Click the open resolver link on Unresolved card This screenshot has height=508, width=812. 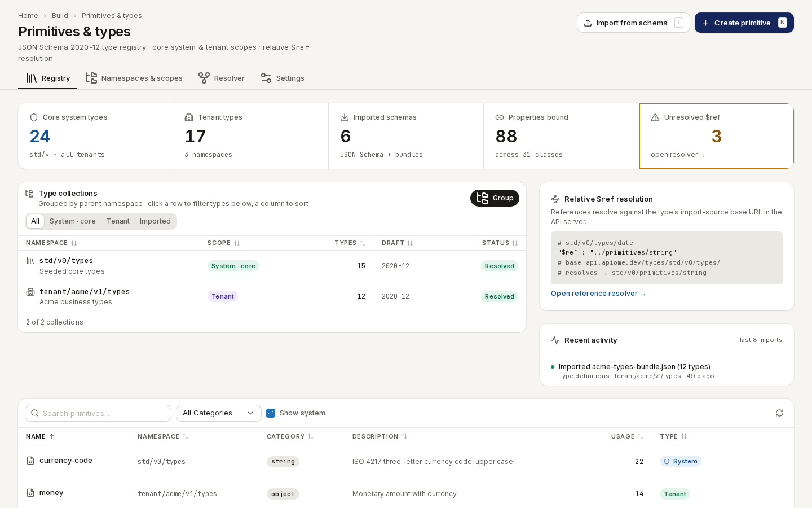click(x=678, y=155)
